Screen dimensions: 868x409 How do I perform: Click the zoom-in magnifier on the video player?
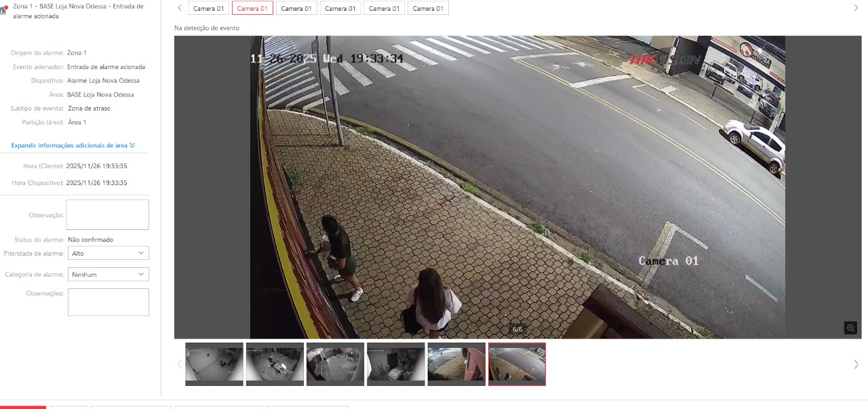pyautogui.click(x=850, y=328)
